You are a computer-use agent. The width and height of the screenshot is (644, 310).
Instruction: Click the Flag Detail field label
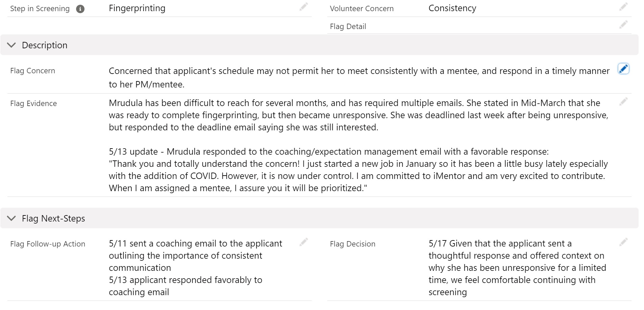(x=348, y=27)
